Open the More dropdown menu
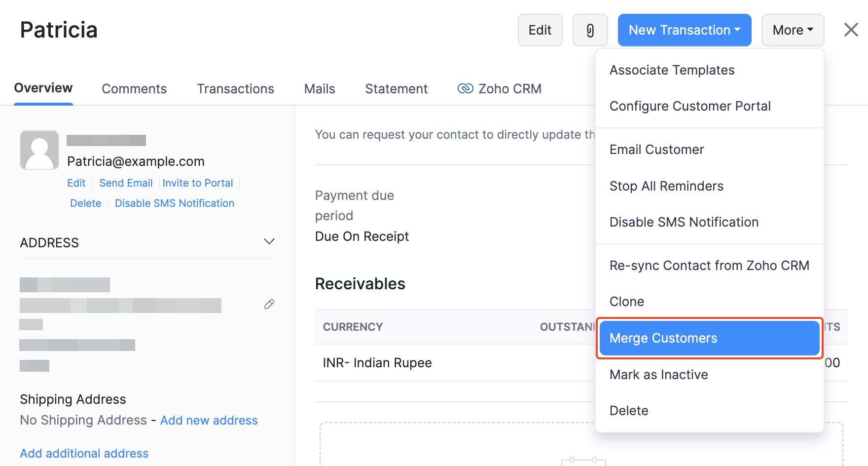The width and height of the screenshot is (868, 466). coord(792,30)
